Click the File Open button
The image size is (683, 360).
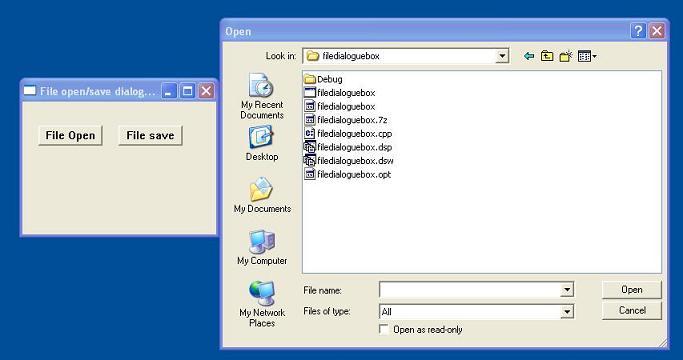[x=70, y=136]
